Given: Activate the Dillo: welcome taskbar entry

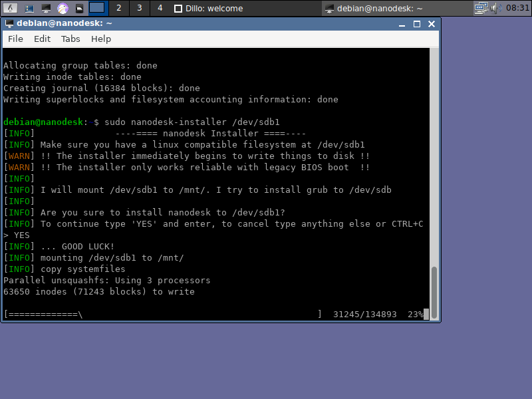Looking at the screenshot, I should pyautogui.click(x=246, y=8).
